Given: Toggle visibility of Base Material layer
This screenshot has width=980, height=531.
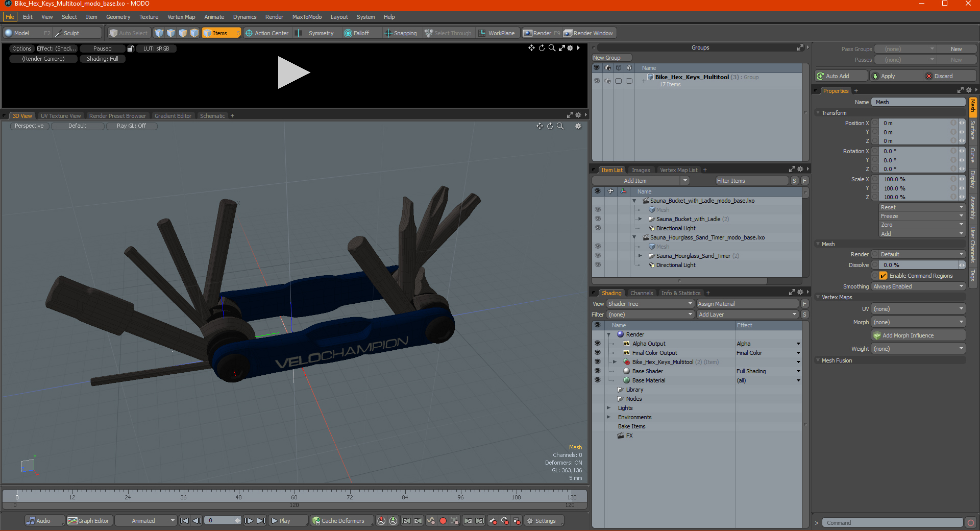Looking at the screenshot, I should click(597, 380).
